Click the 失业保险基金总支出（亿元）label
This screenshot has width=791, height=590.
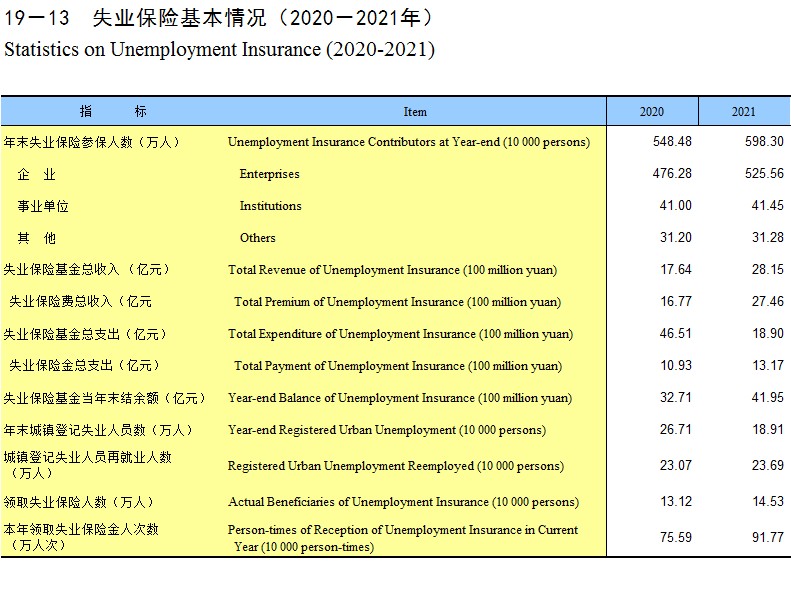(x=85, y=334)
